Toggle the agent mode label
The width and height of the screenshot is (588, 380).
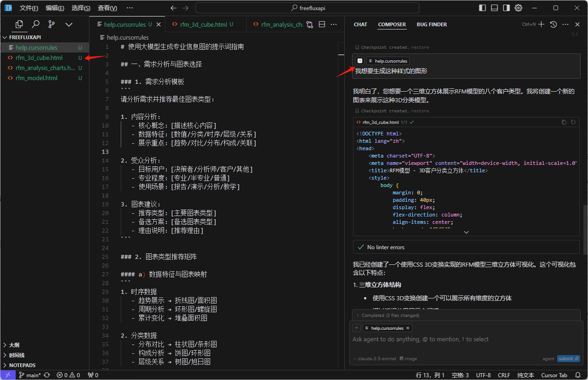point(548,358)
